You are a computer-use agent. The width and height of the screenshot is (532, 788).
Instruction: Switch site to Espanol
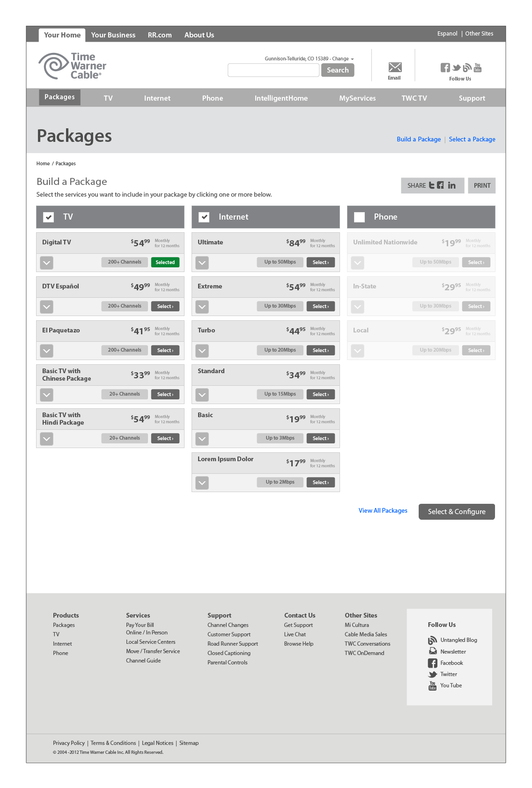[447, 33]
